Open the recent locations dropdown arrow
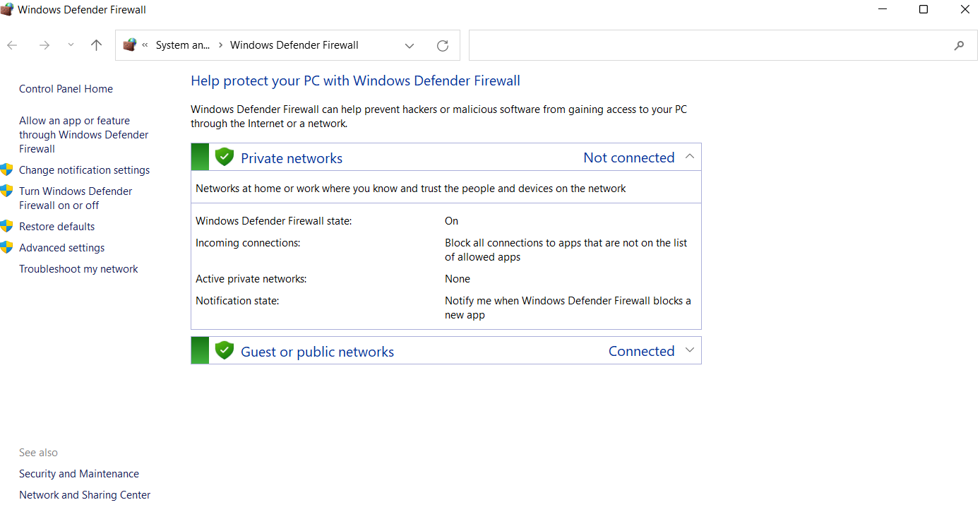The image size is (980, 512). coord(70,45)
